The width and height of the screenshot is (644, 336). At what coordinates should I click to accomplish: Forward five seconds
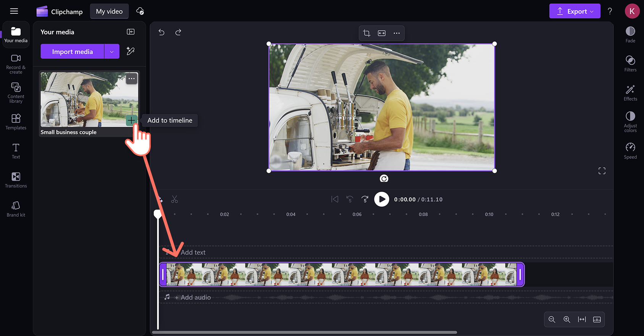[x=365, y=199]
